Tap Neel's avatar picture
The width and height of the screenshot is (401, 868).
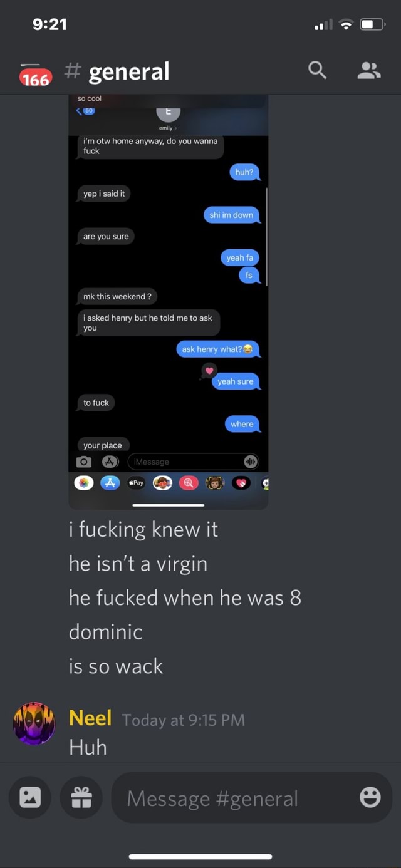click(34, 723)
